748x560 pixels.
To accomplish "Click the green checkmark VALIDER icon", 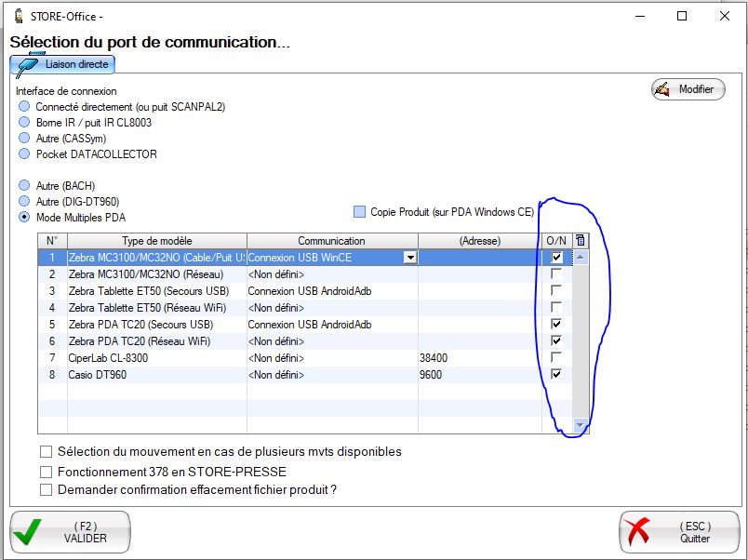I will 30,532.
